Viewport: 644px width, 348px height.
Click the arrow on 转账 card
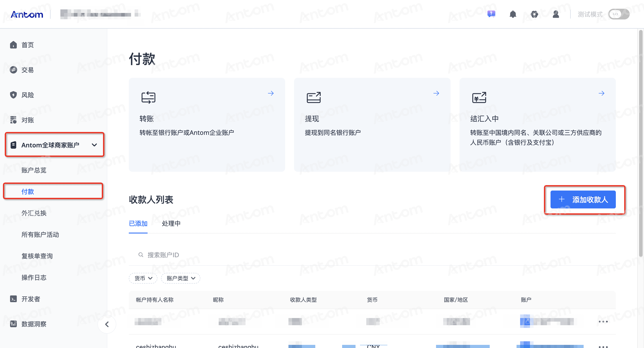271,93
